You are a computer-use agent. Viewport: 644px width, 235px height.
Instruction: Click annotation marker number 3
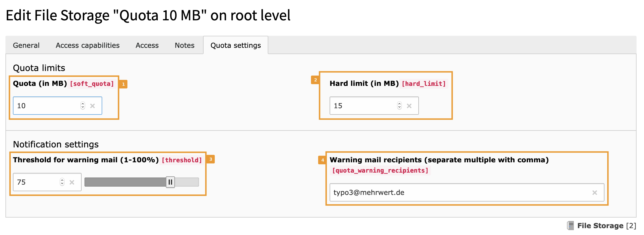pyautogui.click(x=210, y=159)
